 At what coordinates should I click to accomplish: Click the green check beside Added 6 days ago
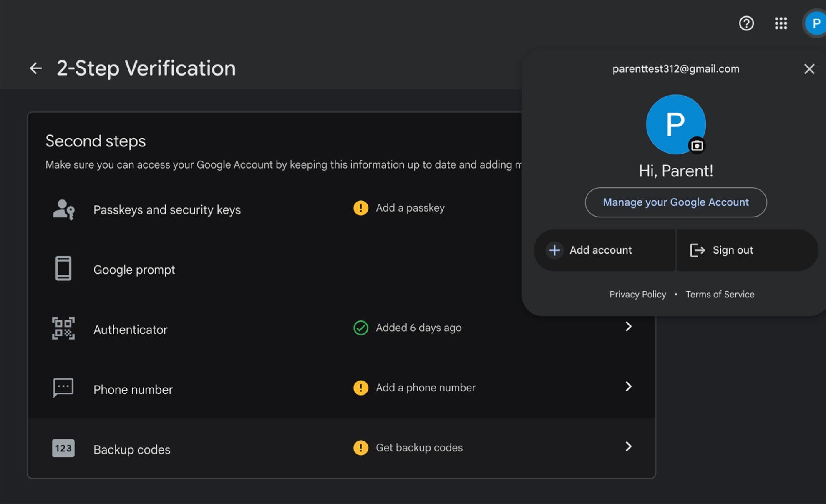click(361, 328)
